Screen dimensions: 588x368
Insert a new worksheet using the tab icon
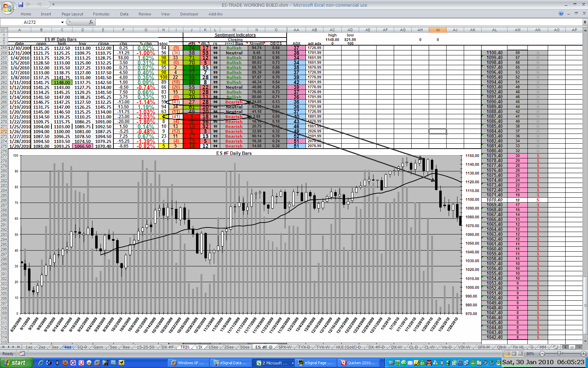point(555,347)
